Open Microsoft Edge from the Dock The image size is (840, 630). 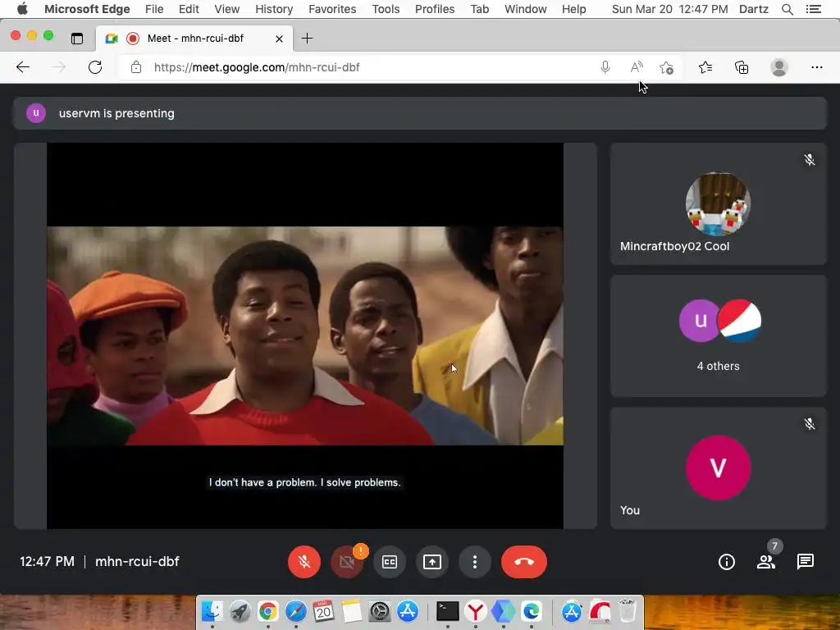pos(531,610)
